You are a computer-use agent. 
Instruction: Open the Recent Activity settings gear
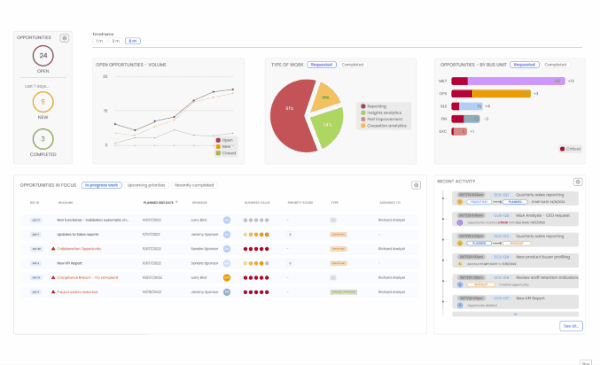click(x=578, y=182)
